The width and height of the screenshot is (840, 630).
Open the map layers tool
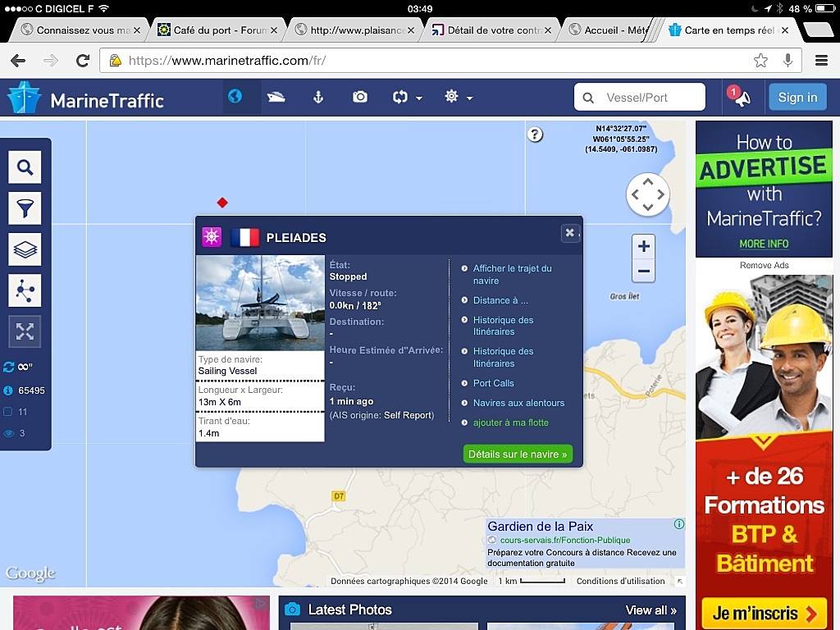(25, 249)
